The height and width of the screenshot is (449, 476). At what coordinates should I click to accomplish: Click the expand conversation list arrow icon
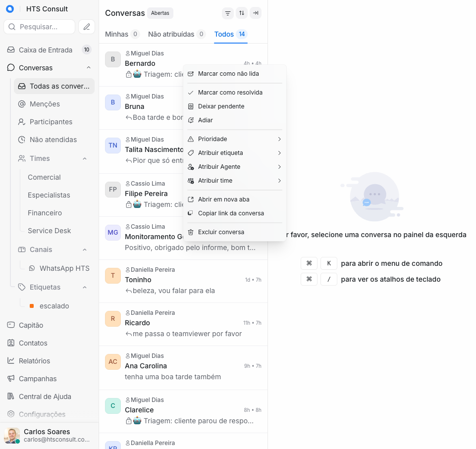coord(256,13)
